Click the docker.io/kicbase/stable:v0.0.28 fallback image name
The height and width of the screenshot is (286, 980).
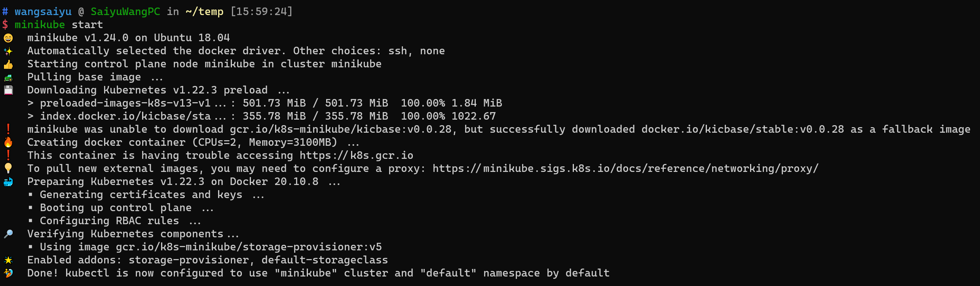click(743, 130)
